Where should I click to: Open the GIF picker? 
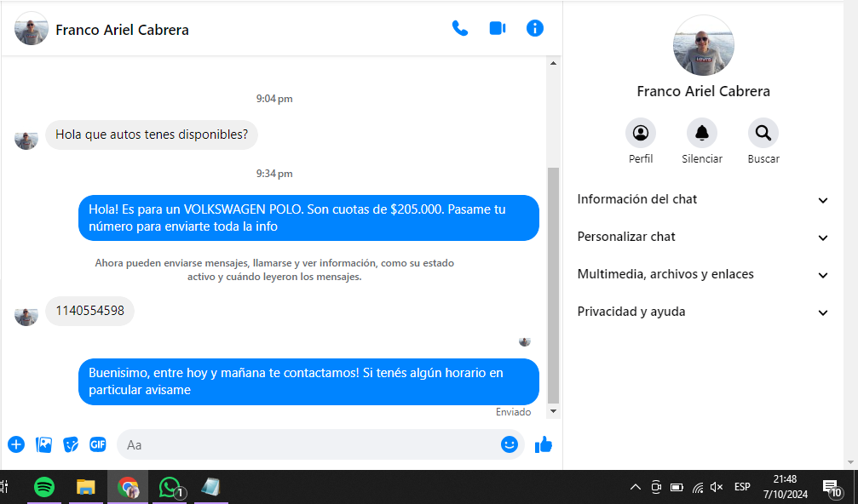[98, 444]
